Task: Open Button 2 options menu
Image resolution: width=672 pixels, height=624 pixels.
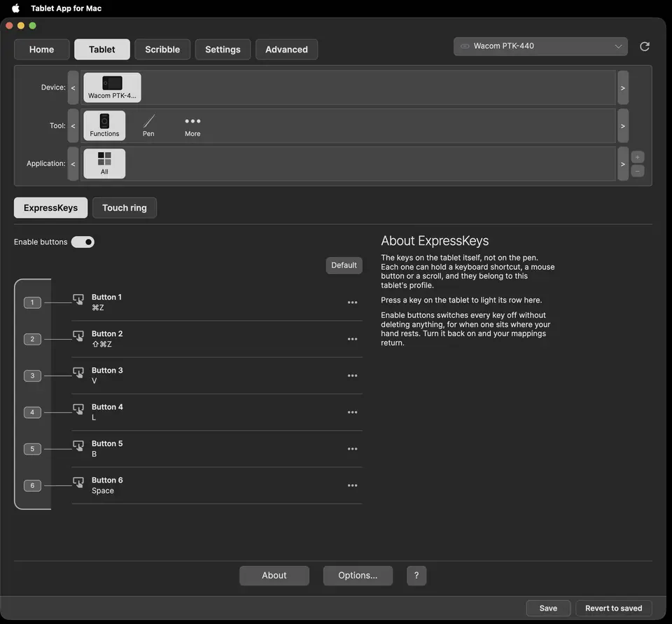Action: point(352,339)
